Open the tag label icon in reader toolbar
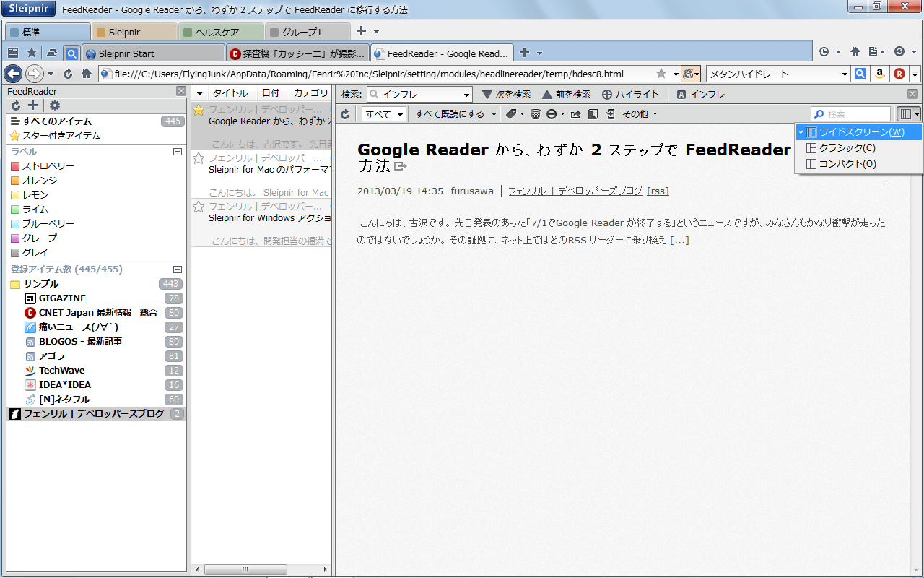 [x=510, y=114]
